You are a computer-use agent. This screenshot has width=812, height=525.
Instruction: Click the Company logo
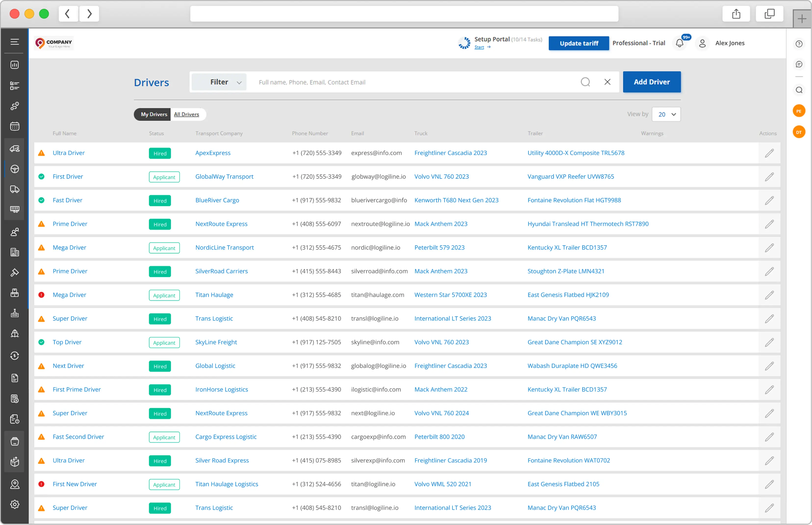pyautogui.click(x=54, y=43)
